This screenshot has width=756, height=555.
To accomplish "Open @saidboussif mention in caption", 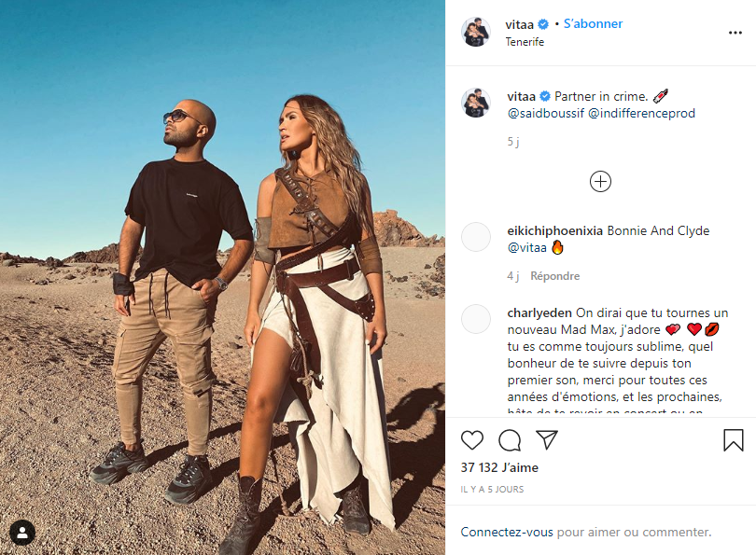I will coord(546,113).
